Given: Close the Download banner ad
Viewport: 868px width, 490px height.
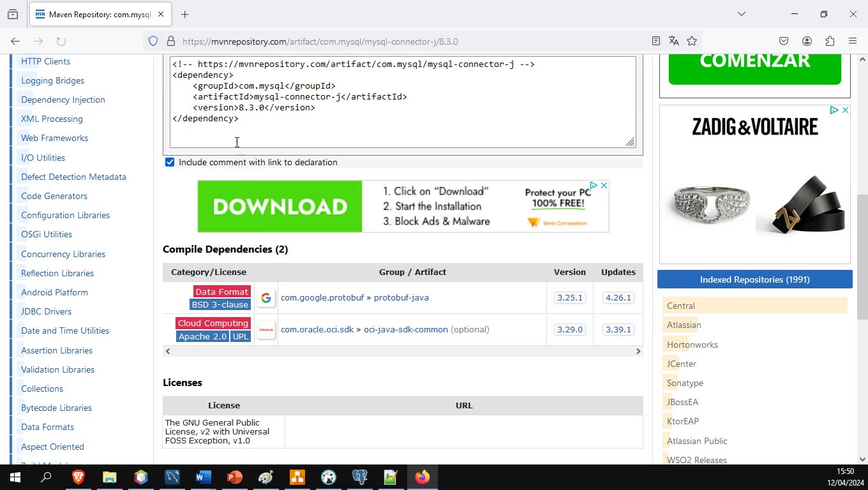Looking at the screenshot, I should [x=604, y=186].
